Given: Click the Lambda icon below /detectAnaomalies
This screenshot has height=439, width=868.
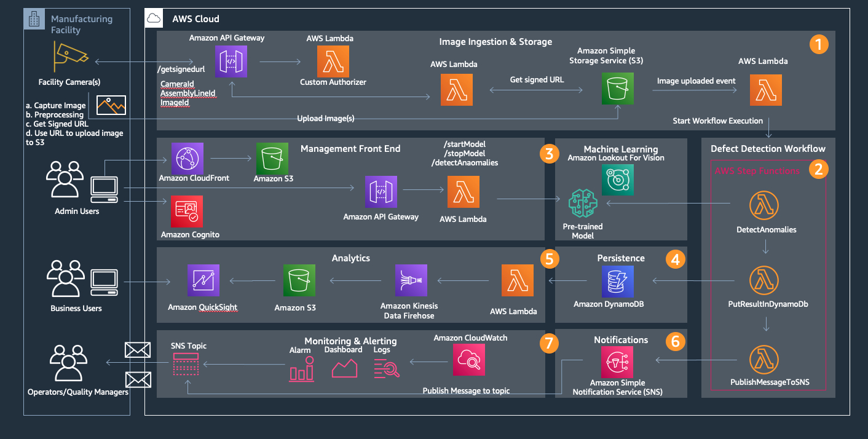Looking at the screenshot, I should [x=464, y=192].
